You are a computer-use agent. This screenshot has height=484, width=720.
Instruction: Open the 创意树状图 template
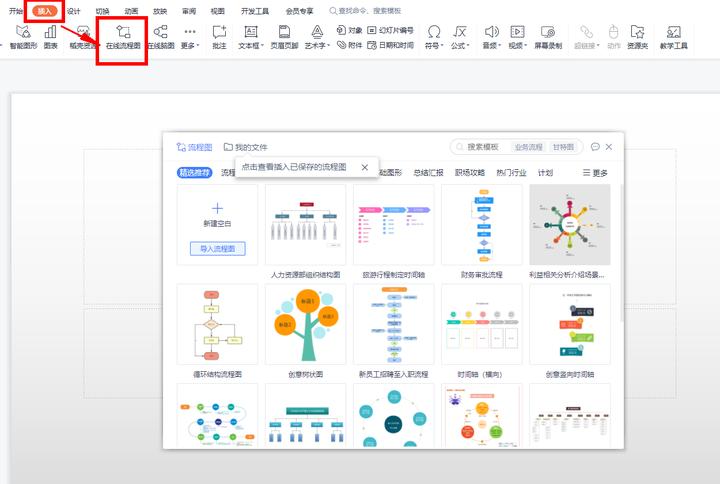tap(305, 324)
